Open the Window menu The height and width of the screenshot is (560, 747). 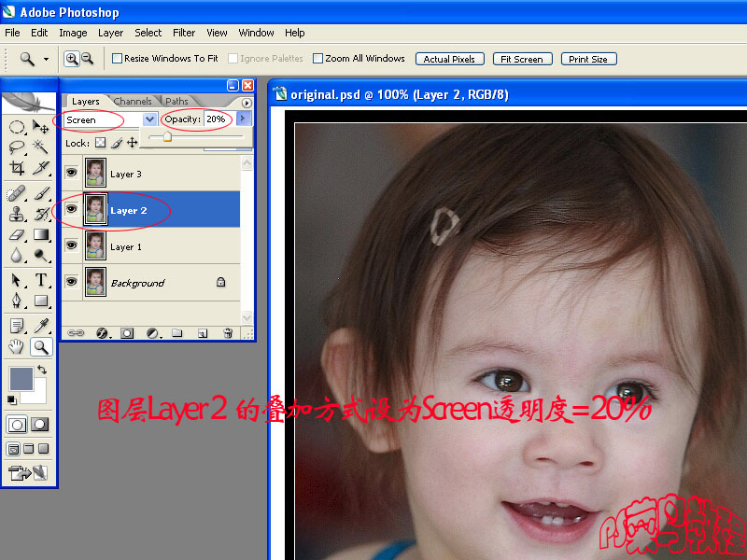coord(256,33)
